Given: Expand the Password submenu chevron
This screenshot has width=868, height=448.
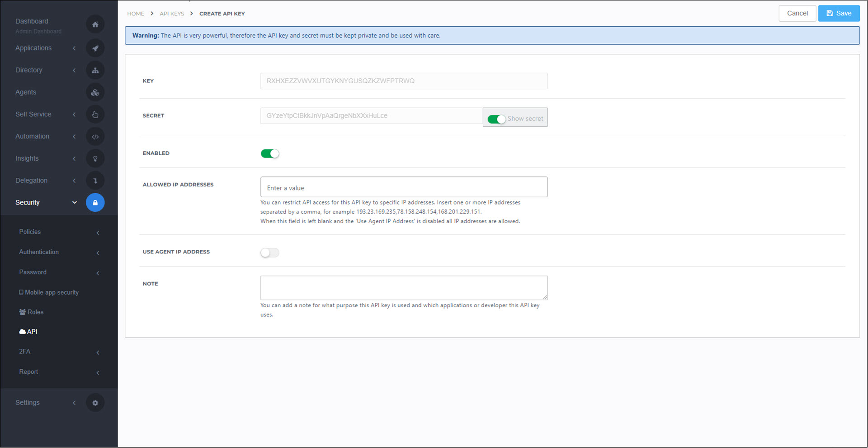Looking at the screenshot, I should pyautogui.click(x=98, y=273).
